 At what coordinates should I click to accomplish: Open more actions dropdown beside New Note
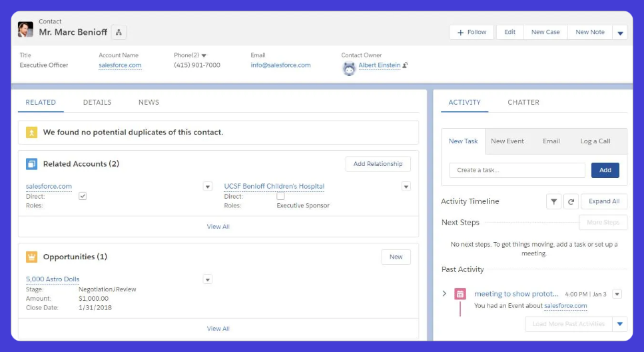(620, 33)
